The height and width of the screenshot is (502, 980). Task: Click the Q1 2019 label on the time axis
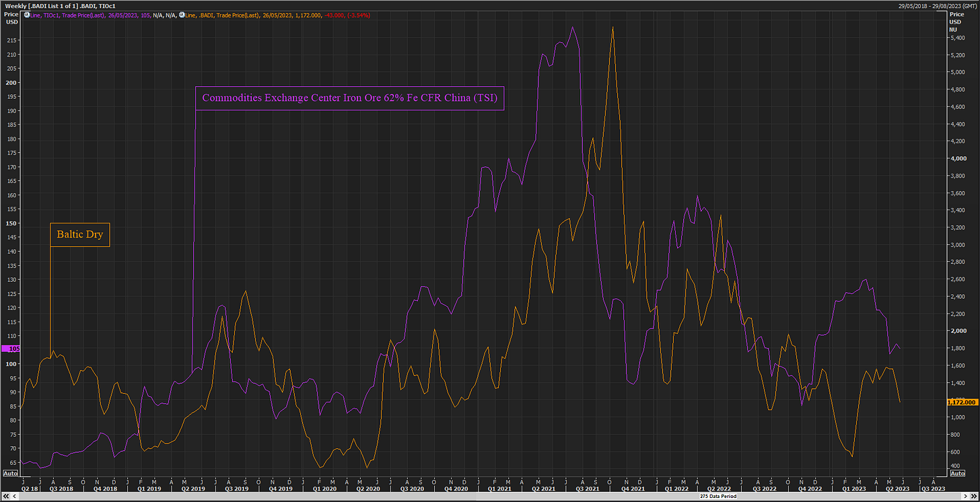coord(149,489)
